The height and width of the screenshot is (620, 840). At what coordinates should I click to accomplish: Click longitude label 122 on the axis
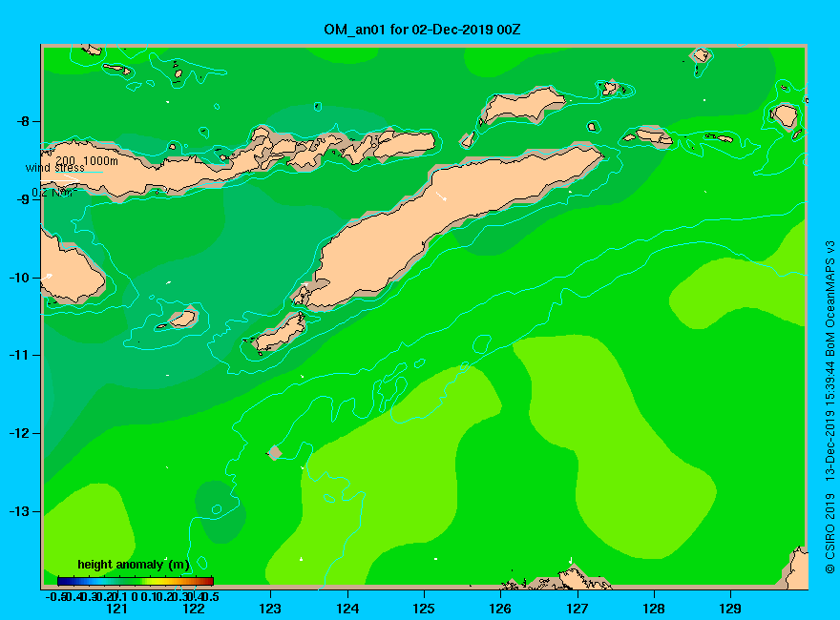coord(194,609)
